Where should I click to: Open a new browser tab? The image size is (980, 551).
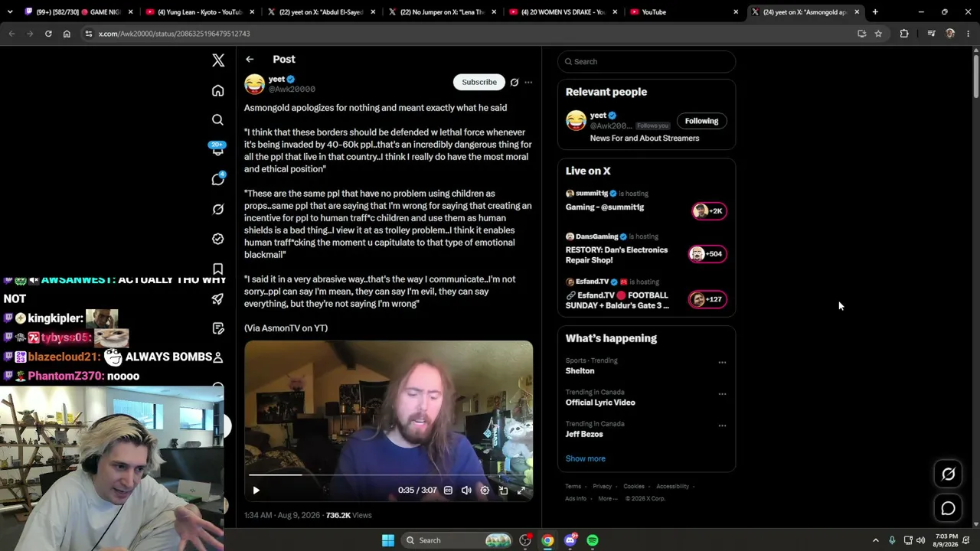pyautogui.click(x=875, y=12)
